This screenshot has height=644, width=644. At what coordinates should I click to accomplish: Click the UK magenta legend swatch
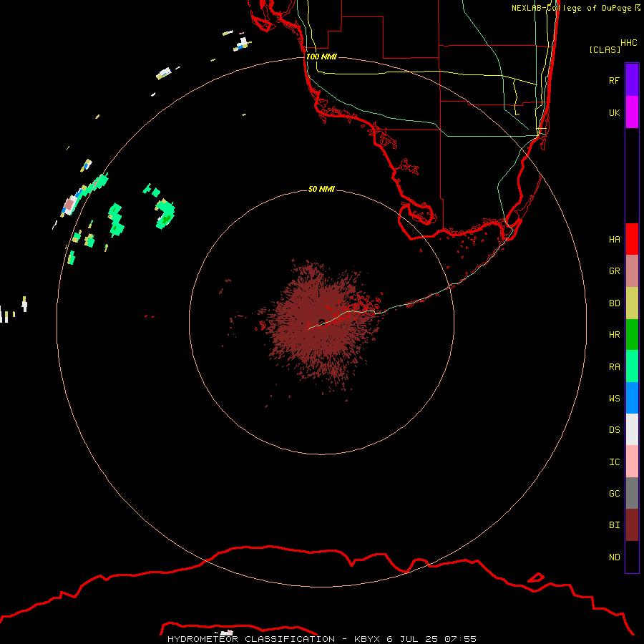pyautogui.click(x=632, y=112)
